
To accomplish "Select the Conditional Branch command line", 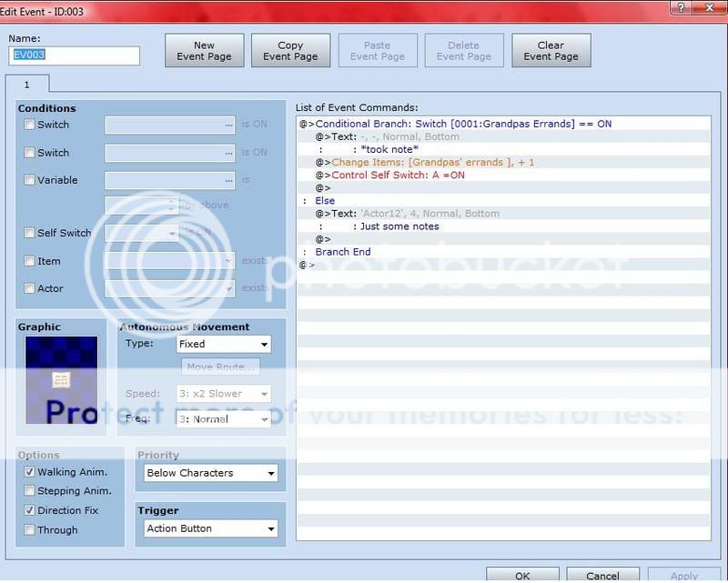I will click(463, 125).
